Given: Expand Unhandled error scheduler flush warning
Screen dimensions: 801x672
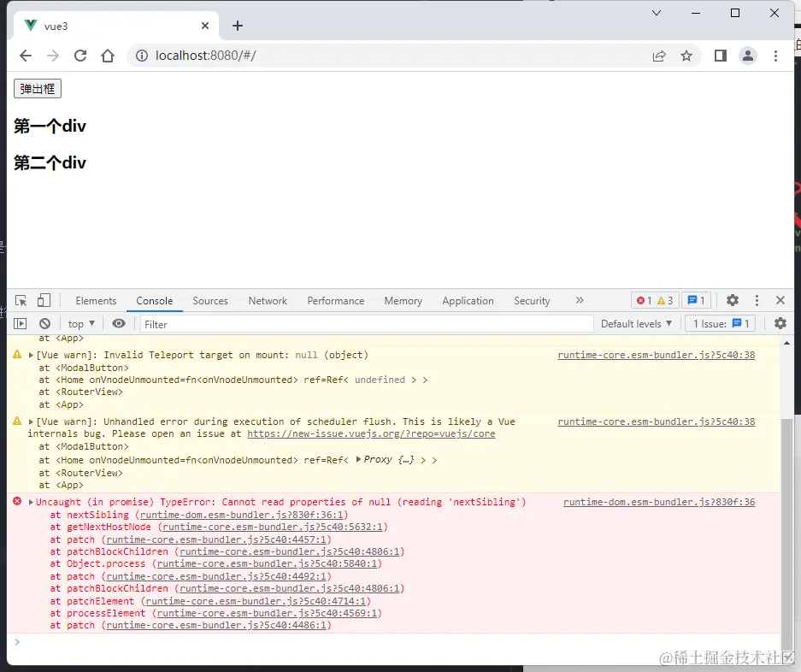Looking at the screenshot, I should [x=31, y=421].
